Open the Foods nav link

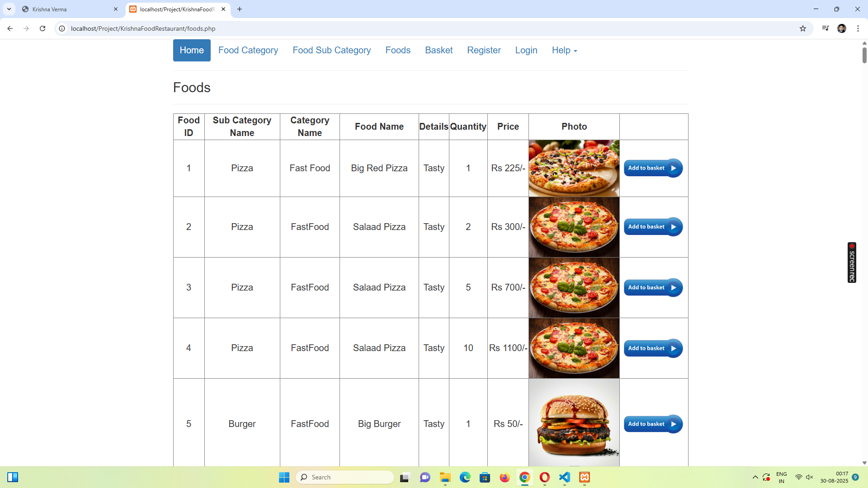click(398, 50)
